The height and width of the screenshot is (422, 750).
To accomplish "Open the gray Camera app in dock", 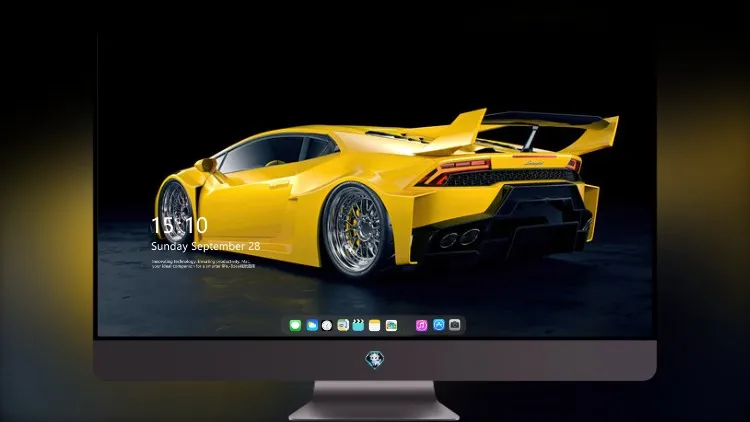I will 455,325.
